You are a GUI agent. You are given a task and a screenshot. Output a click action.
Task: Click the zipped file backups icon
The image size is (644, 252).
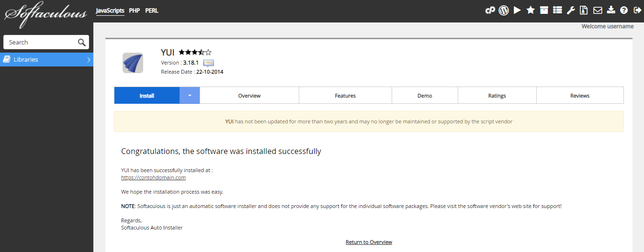[x=584, y=10]
